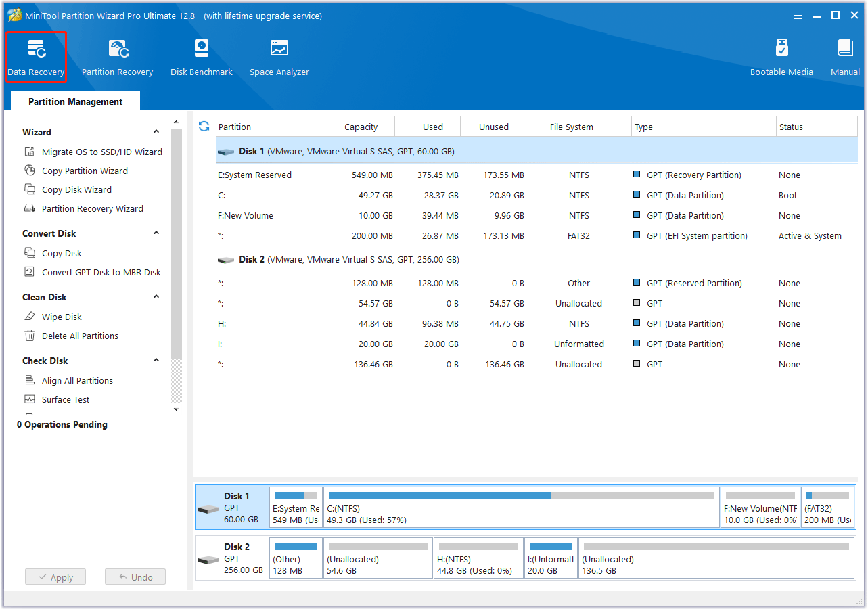Launch Partition Recovery
Image resolution: width=868 pixels, height=609 pixels.
(x=117, y=56)
